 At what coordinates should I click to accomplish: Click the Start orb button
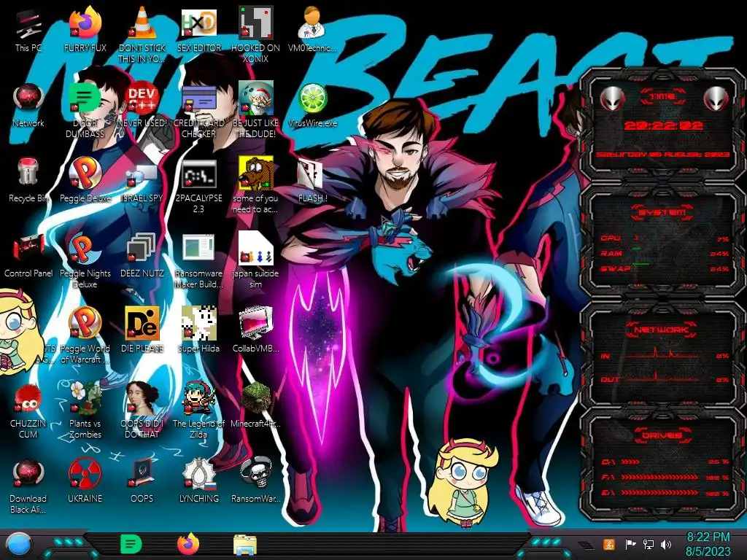click(19, 545)
